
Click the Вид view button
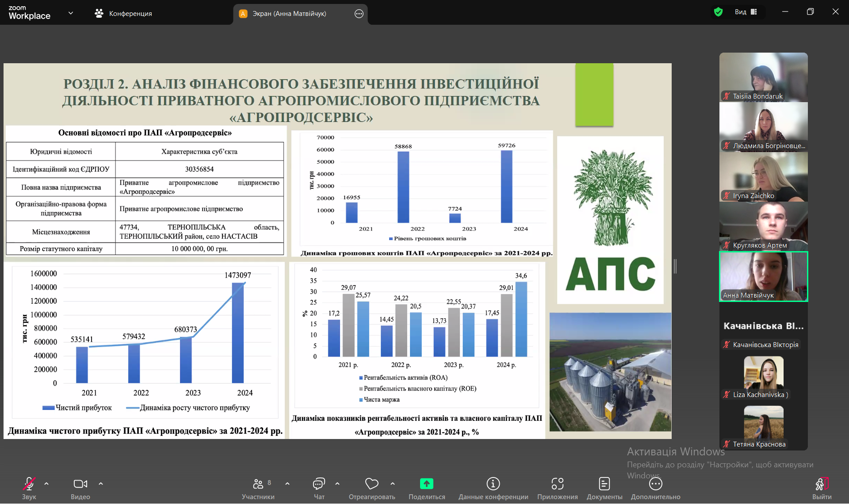tap(746, 12)
